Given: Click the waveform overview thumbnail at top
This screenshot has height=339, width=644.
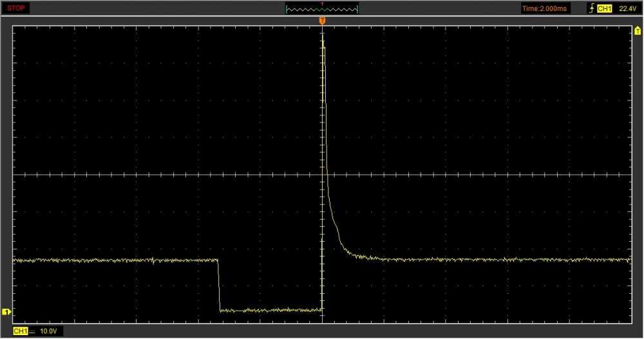Looking at the screenshot, I should coord(322,9).
